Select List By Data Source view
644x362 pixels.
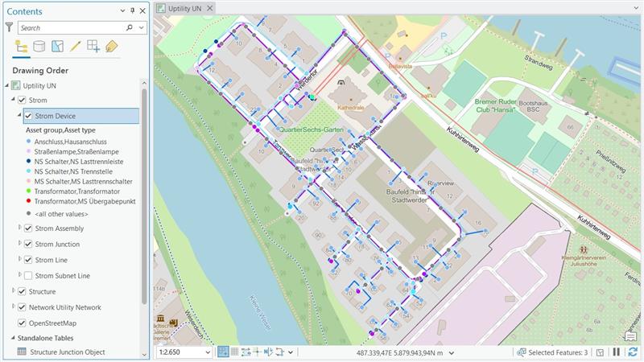(x=39, y=46)
